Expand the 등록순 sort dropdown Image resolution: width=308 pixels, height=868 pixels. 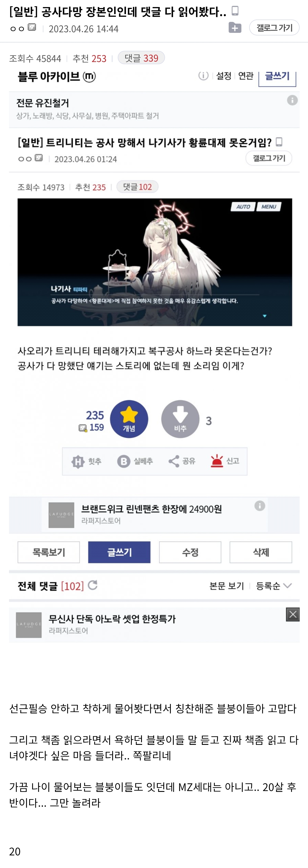click(274, 586)
